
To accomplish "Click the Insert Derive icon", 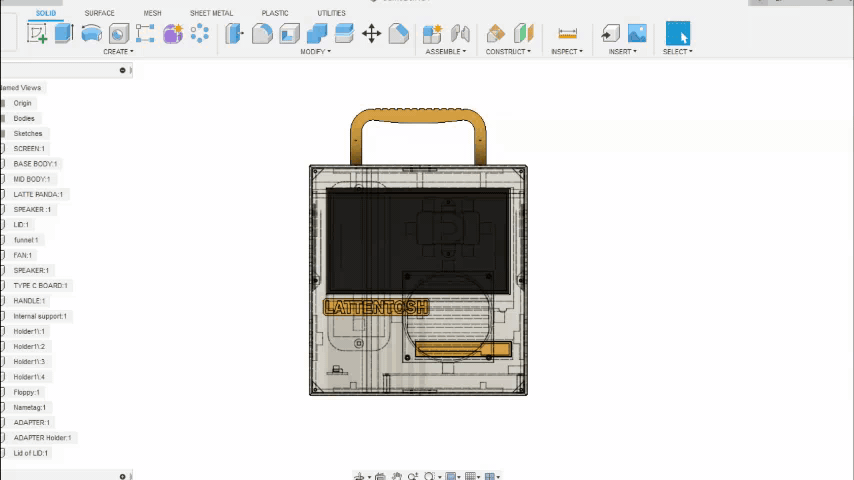I will tap(611, 34).
